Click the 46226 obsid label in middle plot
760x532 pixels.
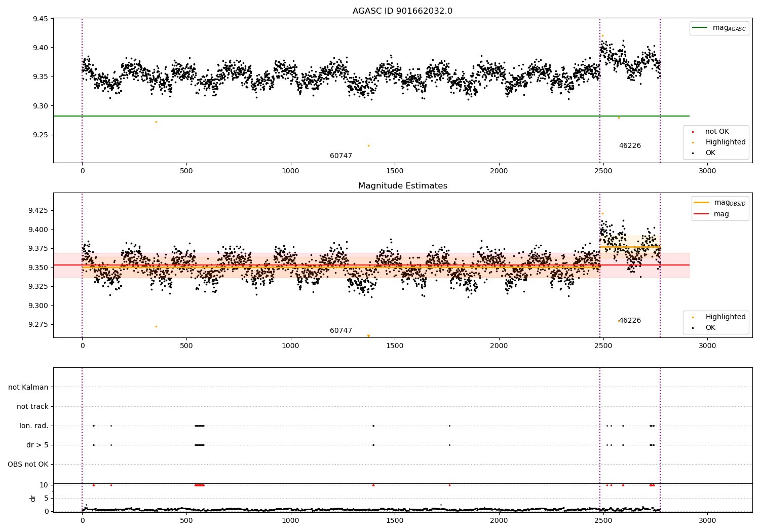pyautogui.click(x=630, y=321)
